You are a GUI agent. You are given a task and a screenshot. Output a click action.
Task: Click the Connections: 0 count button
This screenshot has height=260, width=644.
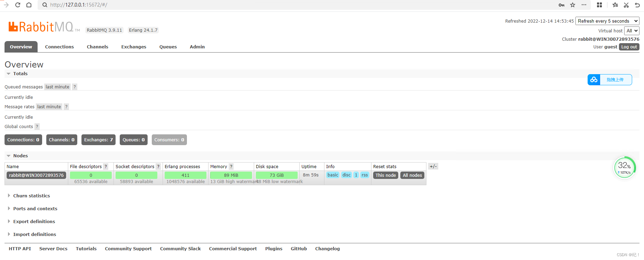[23, 140]
